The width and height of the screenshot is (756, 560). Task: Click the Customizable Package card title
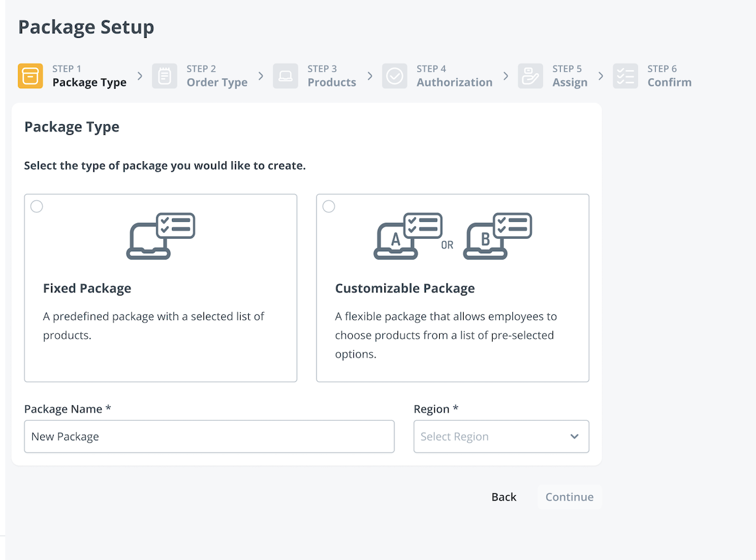(x=404, y=289)
